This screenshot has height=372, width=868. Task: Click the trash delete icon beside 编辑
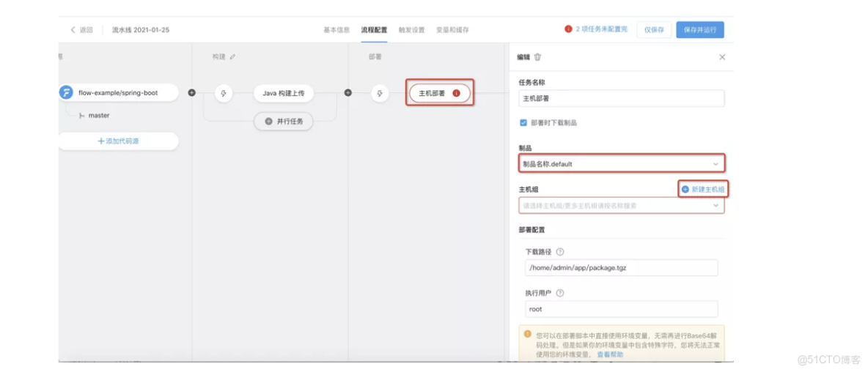[537, 57]
